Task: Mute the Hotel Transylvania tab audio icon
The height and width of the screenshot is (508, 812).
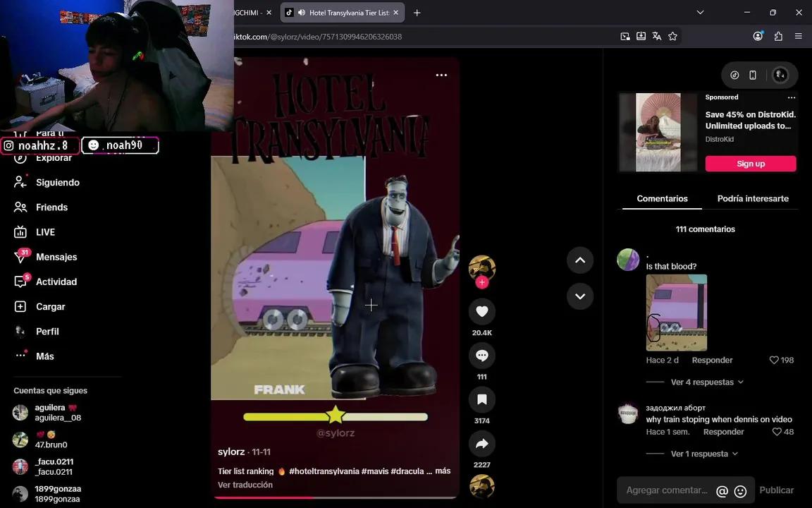Action: 302,13
